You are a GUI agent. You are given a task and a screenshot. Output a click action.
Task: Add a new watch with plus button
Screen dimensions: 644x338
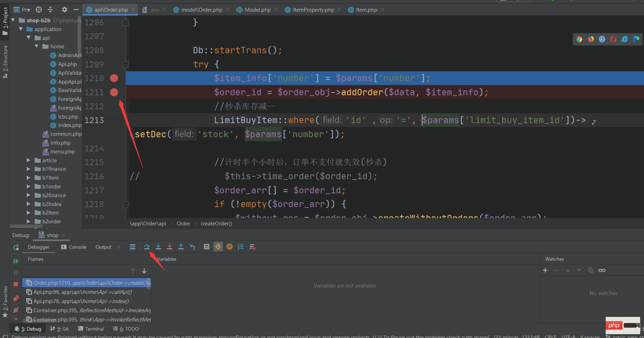coord(545,270)
